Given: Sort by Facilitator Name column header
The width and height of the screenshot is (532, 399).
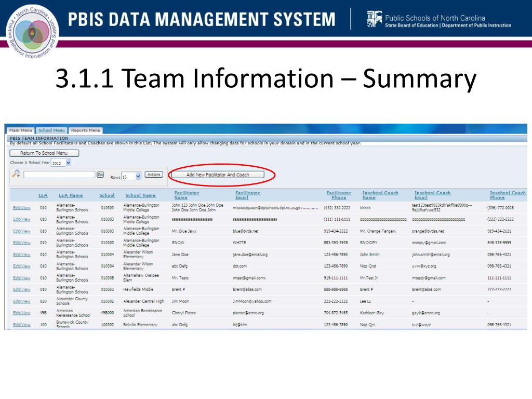Looking at the screenshot, I should tap(187, 195).
